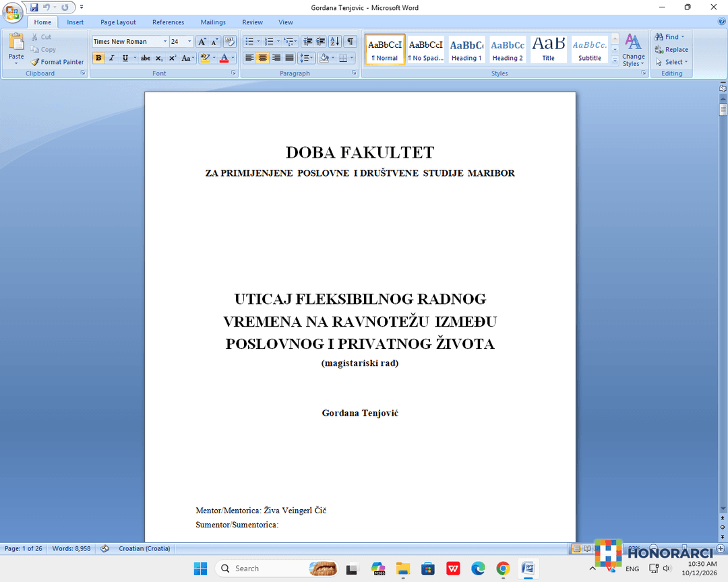Screen dimensions: 728x582
Task: Toggle Underline formatting
Action: point(125,58)
